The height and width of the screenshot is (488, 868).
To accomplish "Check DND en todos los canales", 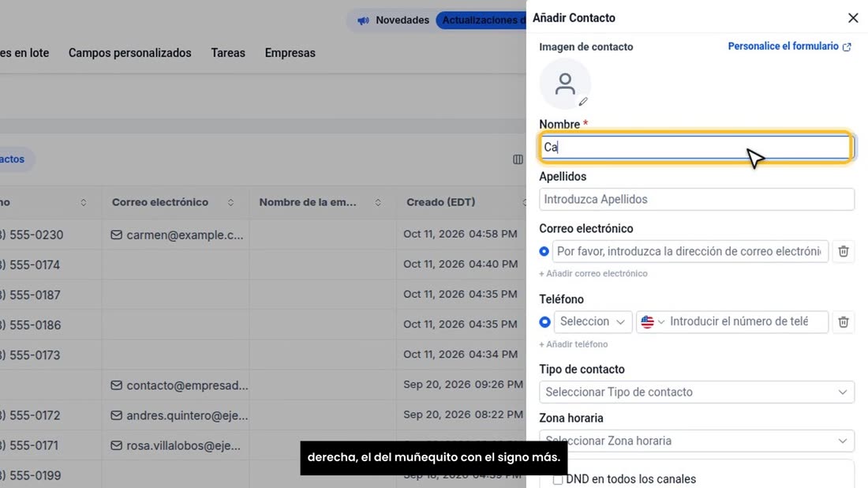I will tap(557, 479).
